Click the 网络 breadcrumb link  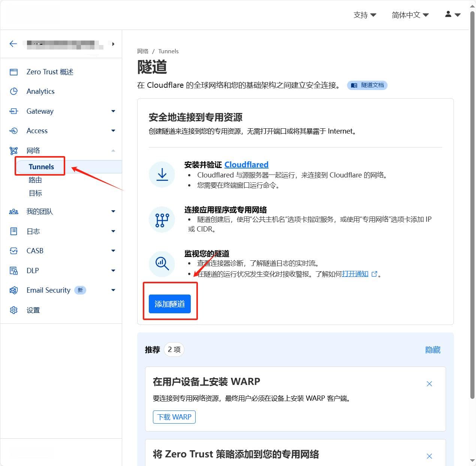coord(143,51)
